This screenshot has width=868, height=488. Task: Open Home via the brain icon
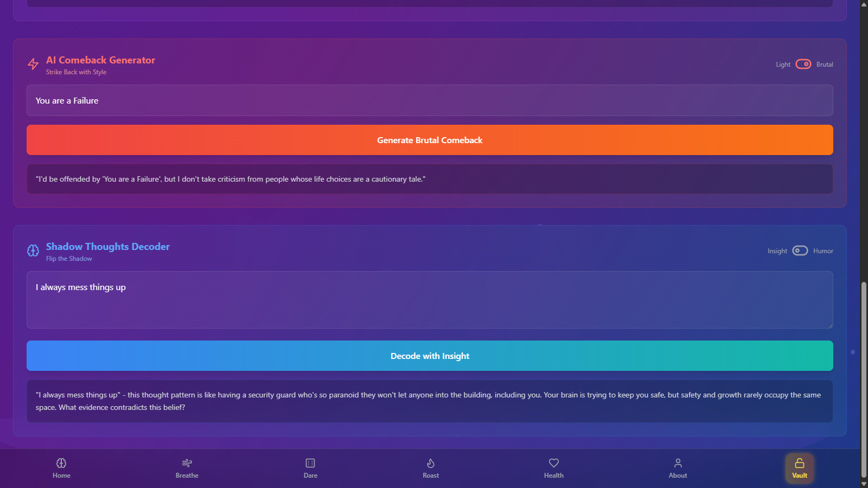61,463
